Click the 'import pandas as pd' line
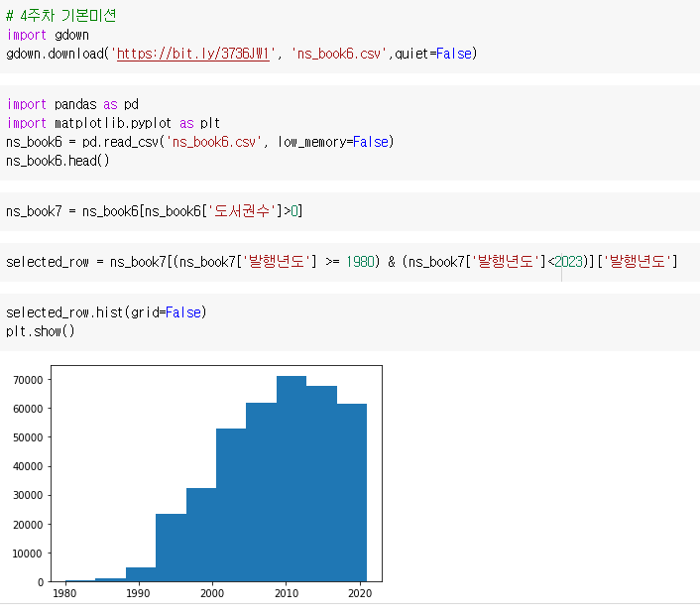Screen dimensions: 700x616 (72, 104)
